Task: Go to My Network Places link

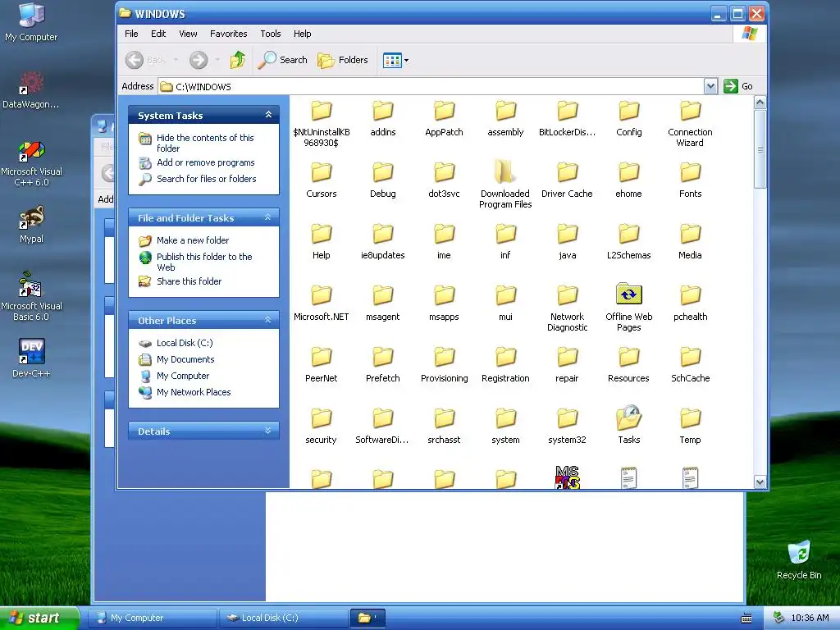Action: tap(194, 392)
